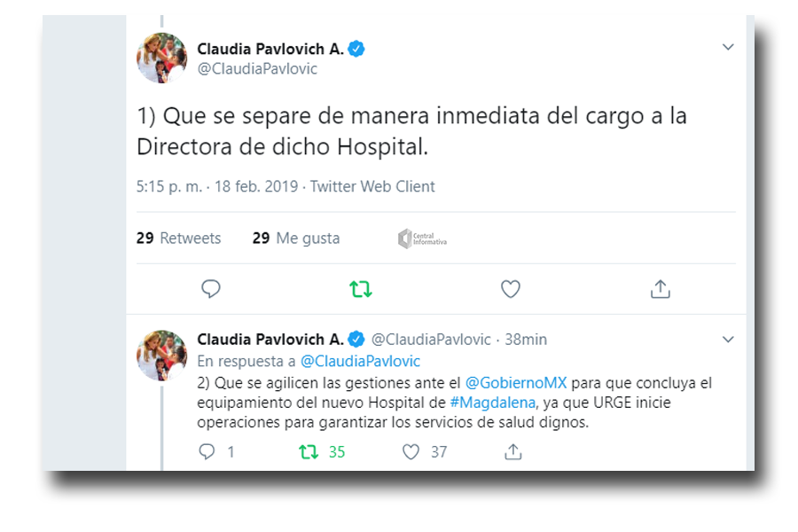Image resolution: width=798 pixels, height=532 pixels.
Task: Open the avatar on the reply tweet
Action: 162,356
